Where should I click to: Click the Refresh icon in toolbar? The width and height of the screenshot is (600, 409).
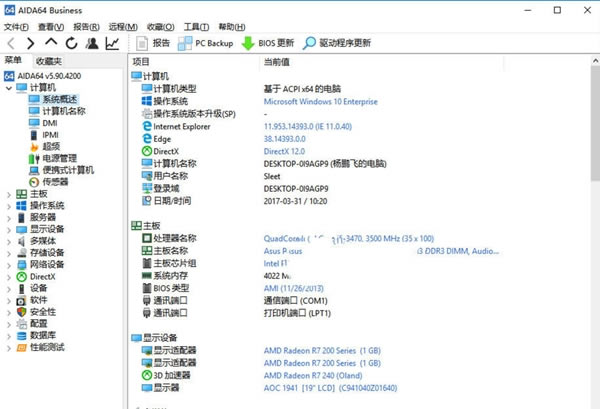[x=72, y=44]
